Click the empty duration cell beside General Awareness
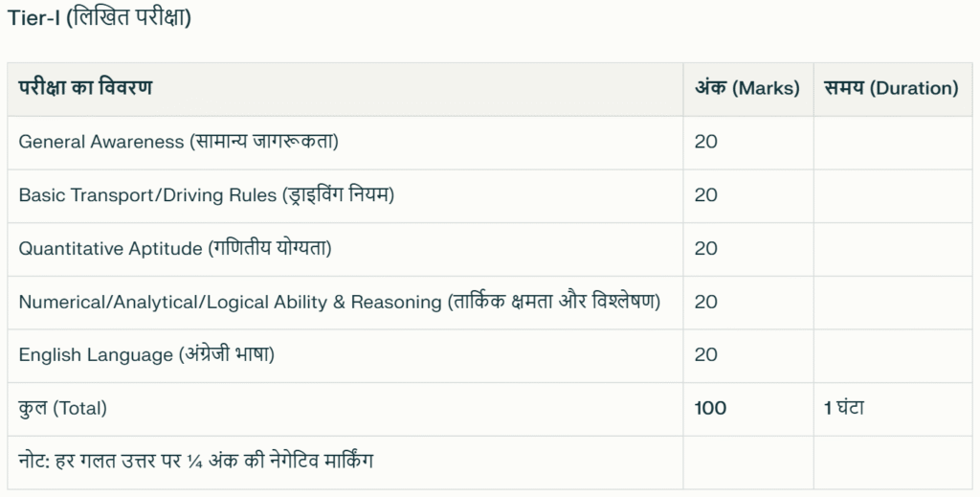Image resolution: width=980 pixels, height=497 pixels. [x=893, y=143]
